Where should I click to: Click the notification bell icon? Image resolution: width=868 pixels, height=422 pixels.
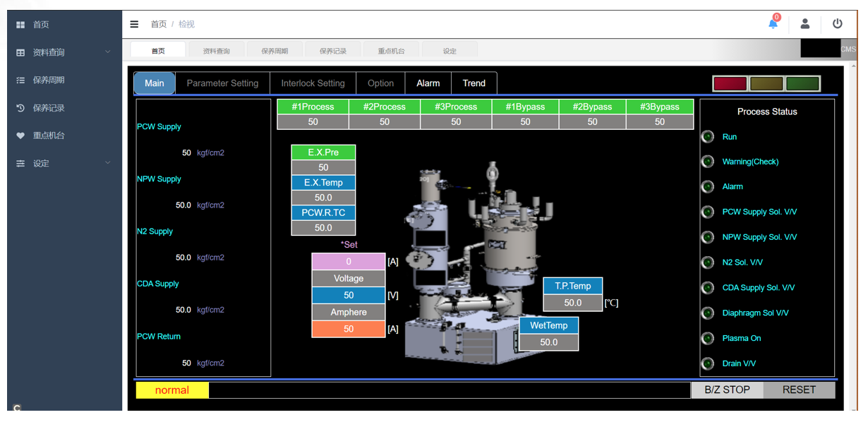pos(773,24)
